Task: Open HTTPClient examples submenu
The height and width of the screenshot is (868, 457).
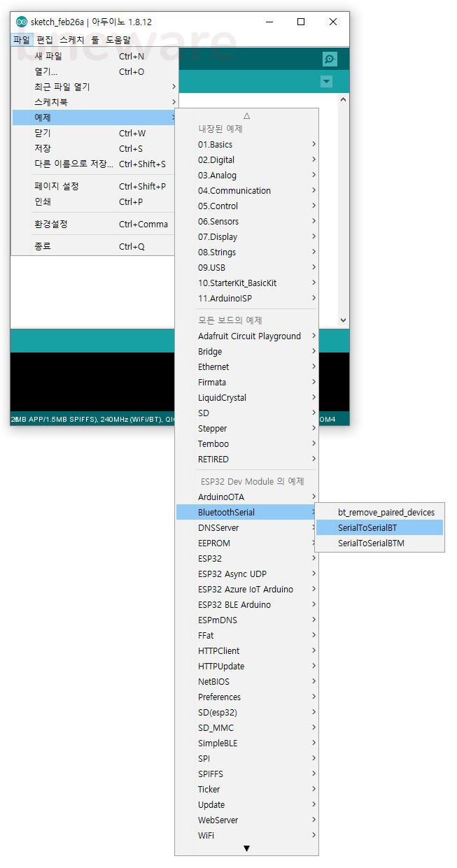Action: click(246, 650)
